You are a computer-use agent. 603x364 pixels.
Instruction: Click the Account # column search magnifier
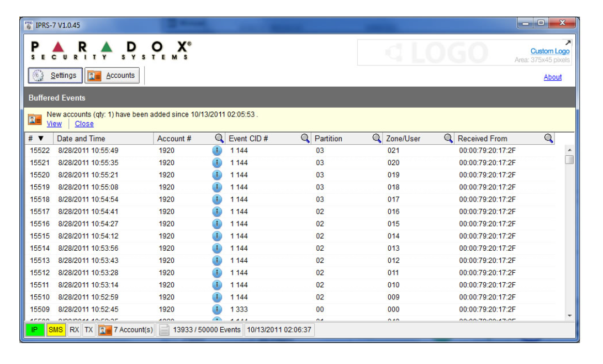click(x=219, y=139)
